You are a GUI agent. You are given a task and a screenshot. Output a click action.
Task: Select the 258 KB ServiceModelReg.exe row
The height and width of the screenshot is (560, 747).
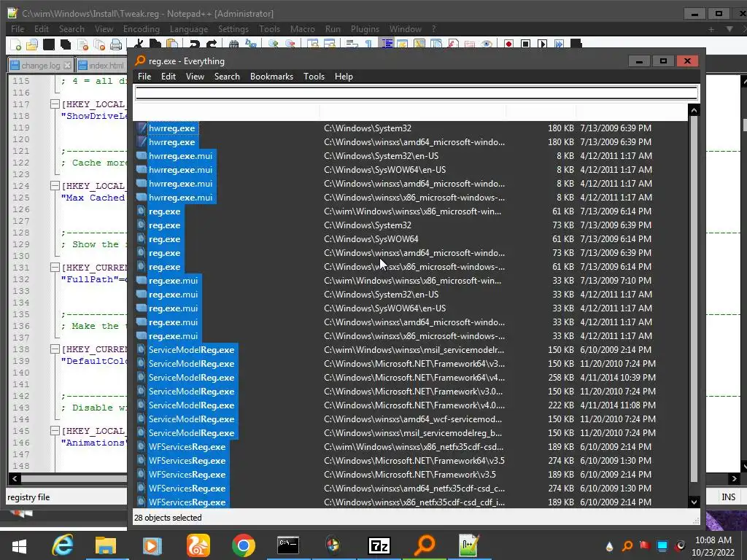point(411,378)
